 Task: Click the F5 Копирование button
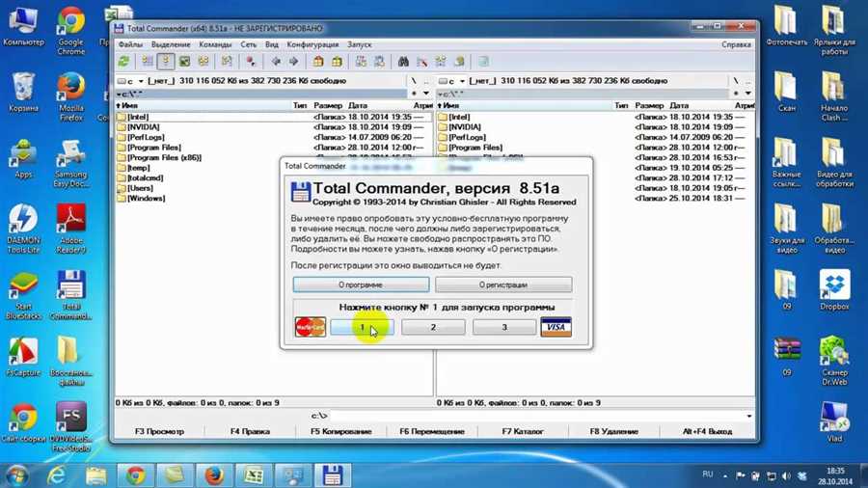(341, 431)
